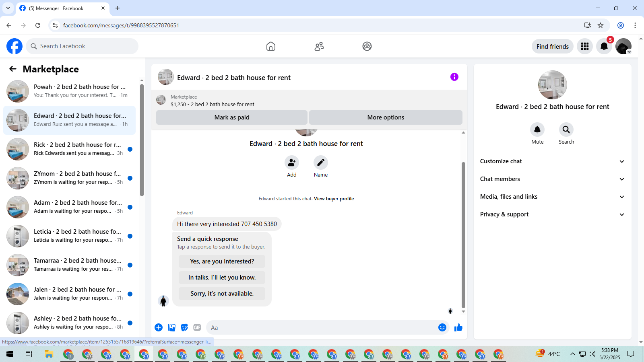Click the Name pencil icon in chat
This screenshot has height=362, width=644.
pos(321,162)
